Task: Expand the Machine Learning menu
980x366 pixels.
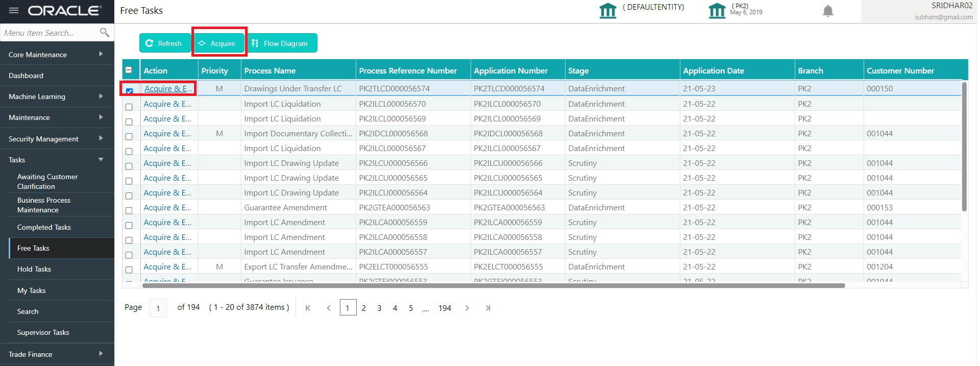Action: [57, 96]
